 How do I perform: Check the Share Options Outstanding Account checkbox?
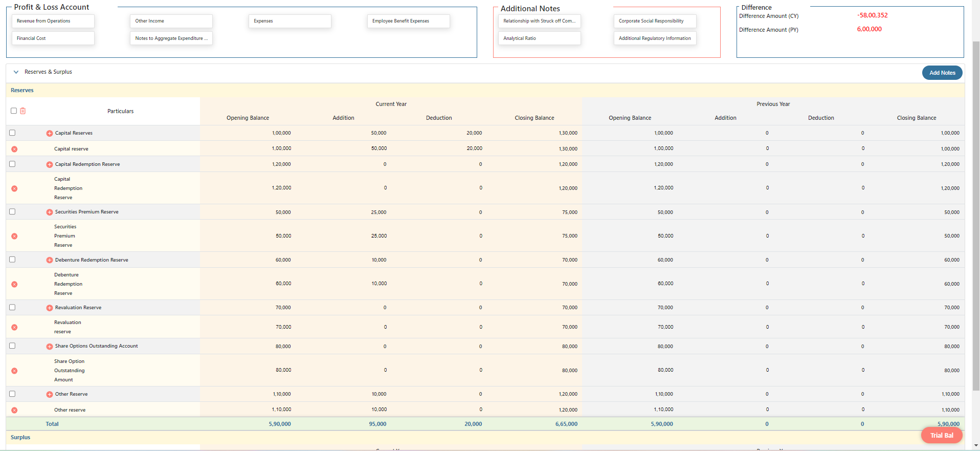12,346
